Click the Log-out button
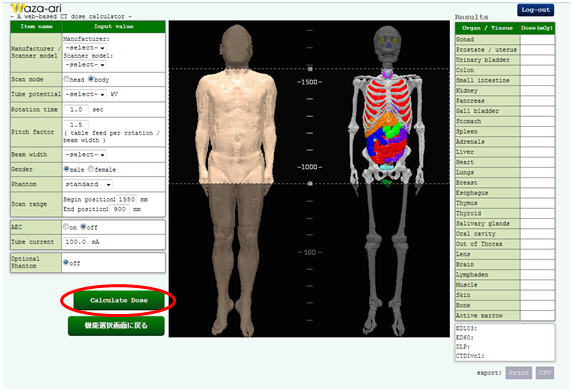Screen dimensions: 573x392 point(535,10)
